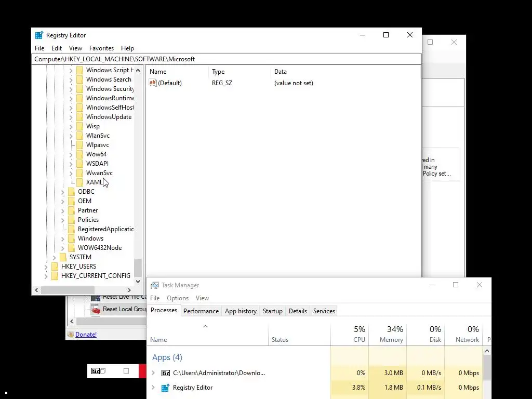This screenshot has width=532, height=399.
Task: Click the Donate! link
Action: pos(86,335)
